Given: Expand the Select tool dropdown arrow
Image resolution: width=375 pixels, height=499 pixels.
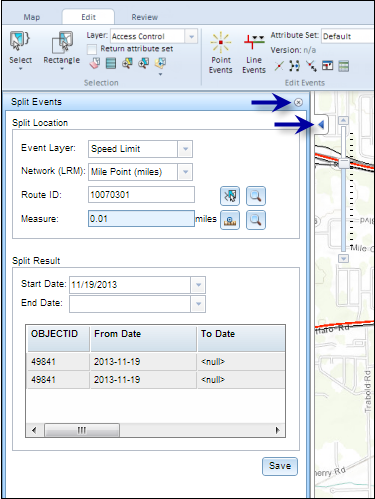Looking at the screenshot, I should tap(20, 69).
